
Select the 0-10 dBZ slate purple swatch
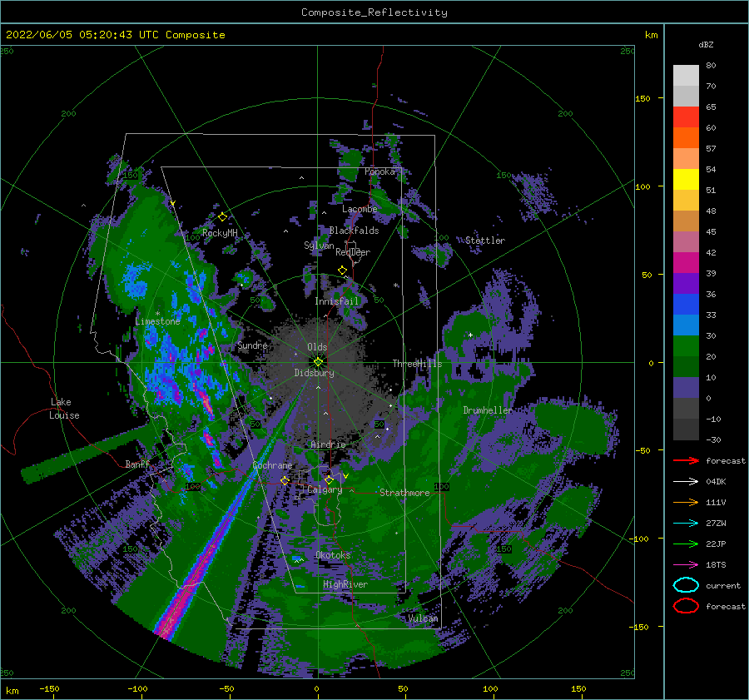pos(686,387)
